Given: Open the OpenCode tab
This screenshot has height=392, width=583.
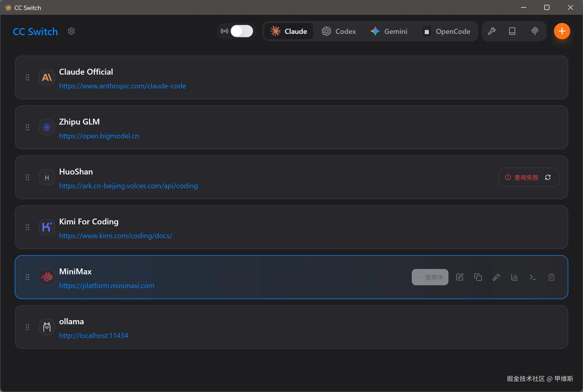Looking at the screenshot, I should pyautogui.click(x=447, y=31).
